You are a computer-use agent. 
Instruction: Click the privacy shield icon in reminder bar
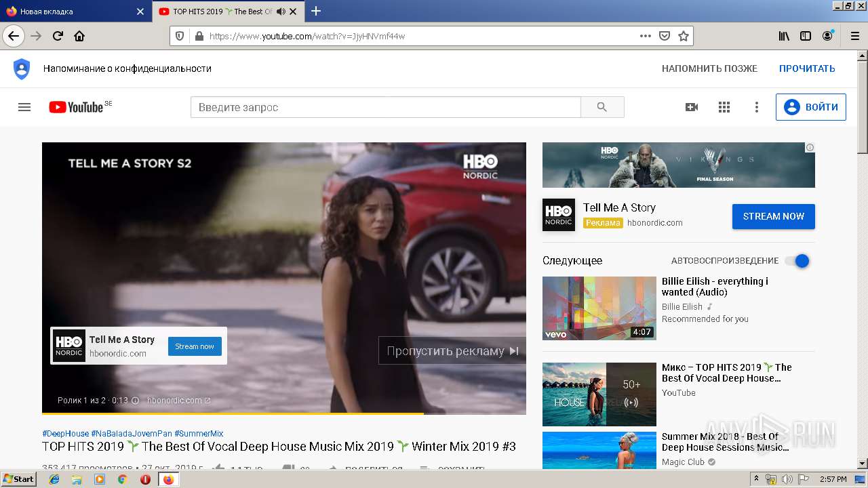tap(22, 68)
